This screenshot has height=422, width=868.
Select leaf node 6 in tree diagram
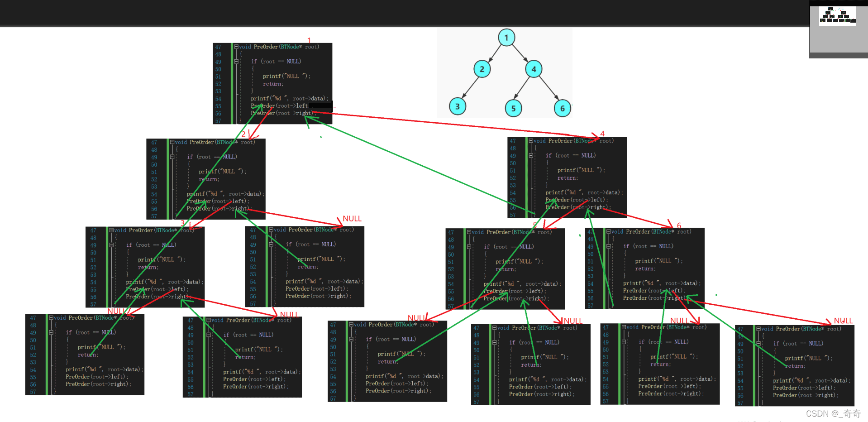pos(563,108)
